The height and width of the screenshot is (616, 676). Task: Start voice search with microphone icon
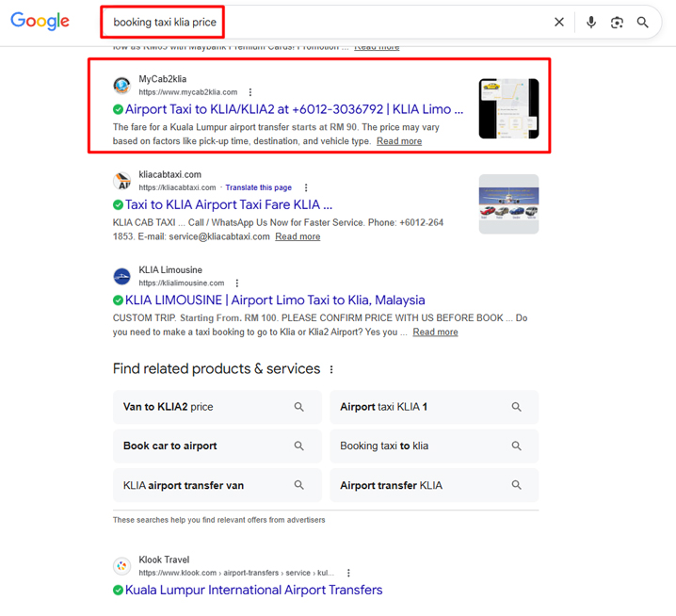[591, 22]
